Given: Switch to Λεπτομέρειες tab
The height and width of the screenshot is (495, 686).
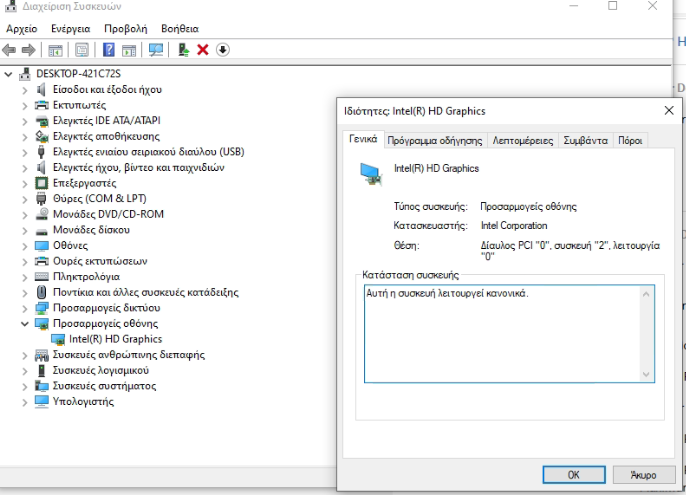Looking at the screenshot, I should click(x=523, y=140).
